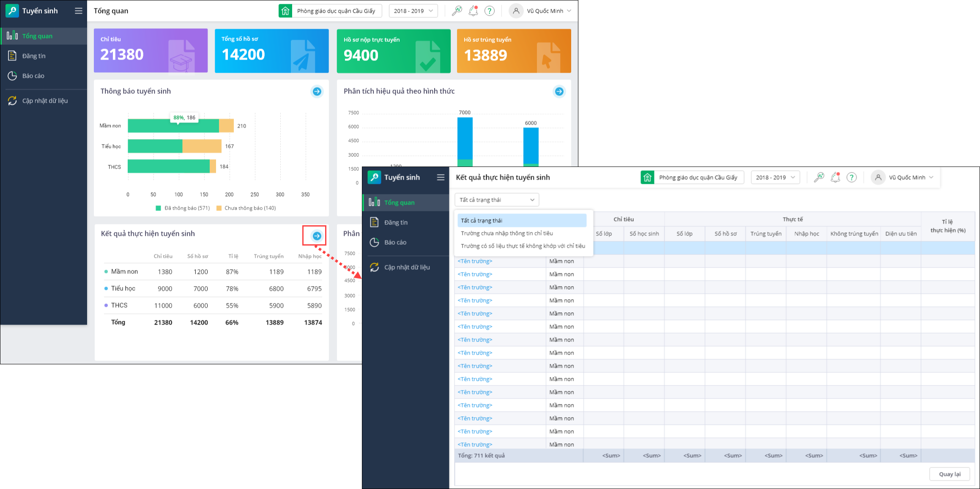Open Kết quả thực hiện tuyển sinh arrow
The width and height of the screenshot is (980, 489).
[x=317, y=236]
